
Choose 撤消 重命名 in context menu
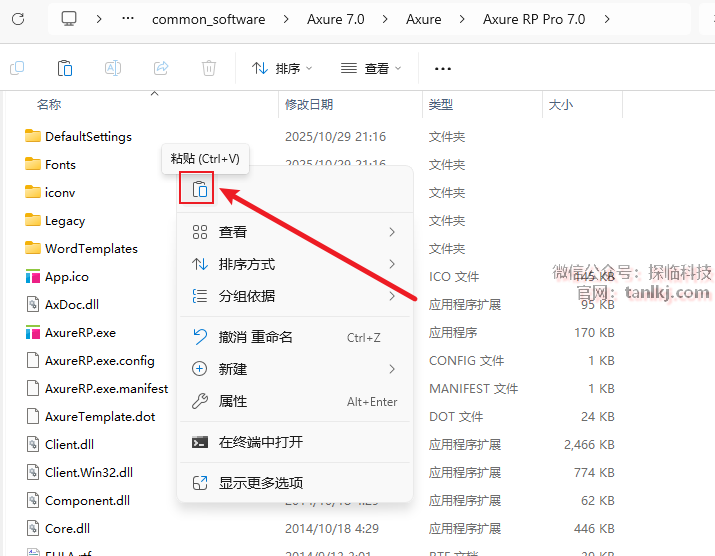[295, 337]
